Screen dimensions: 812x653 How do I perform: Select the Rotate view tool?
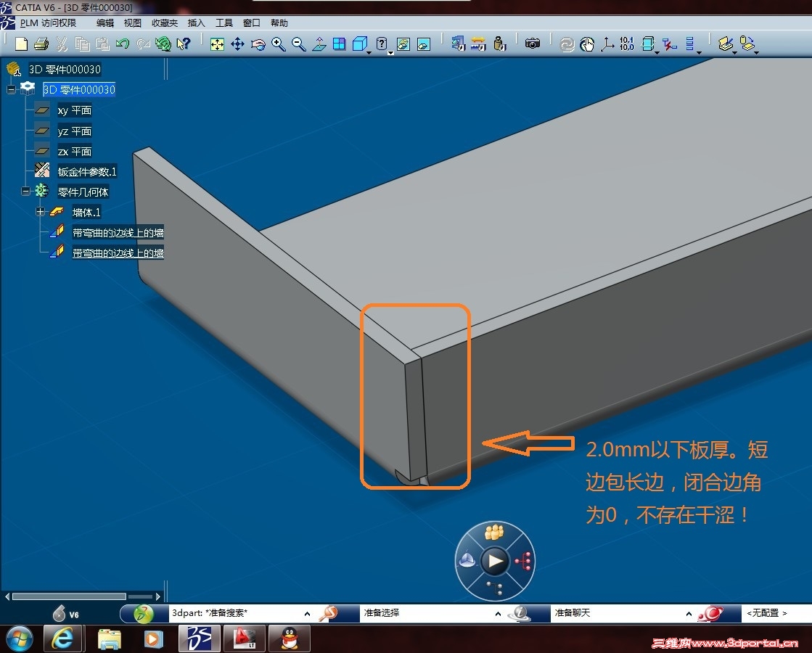click(258, 44)
